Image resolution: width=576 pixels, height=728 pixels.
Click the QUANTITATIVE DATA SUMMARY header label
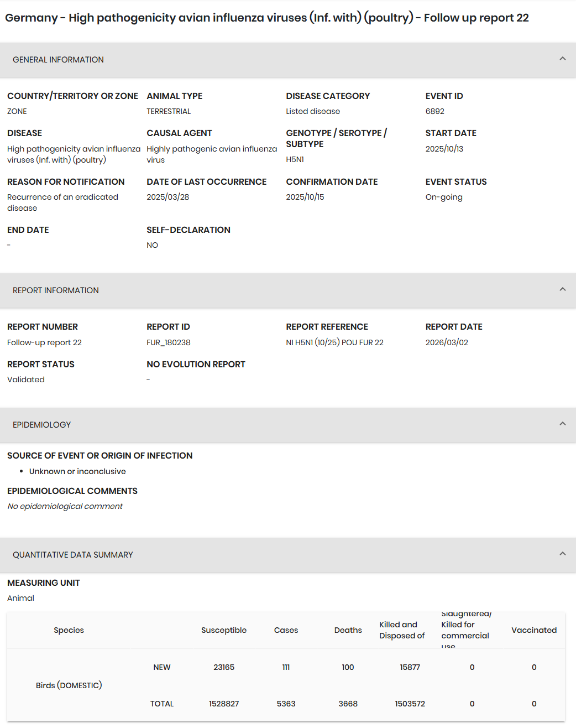[x=73, y=555]
